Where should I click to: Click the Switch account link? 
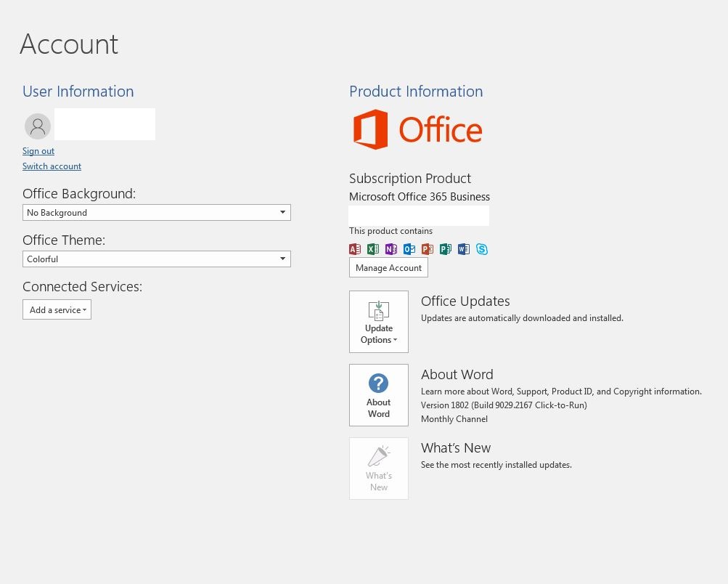click(x=52, y=166)
